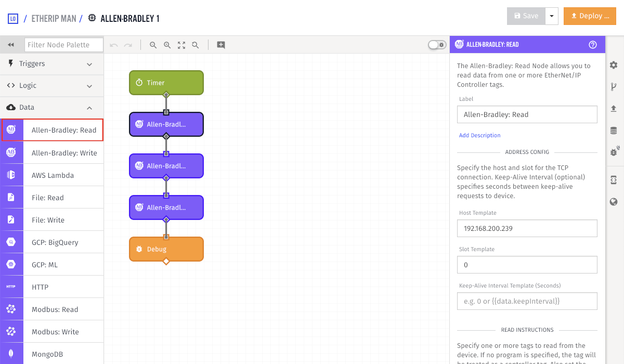The image size is (624, 364).
Task: Click the undo arrow in the canvas toolbar
Action: (x=114, y=45)
